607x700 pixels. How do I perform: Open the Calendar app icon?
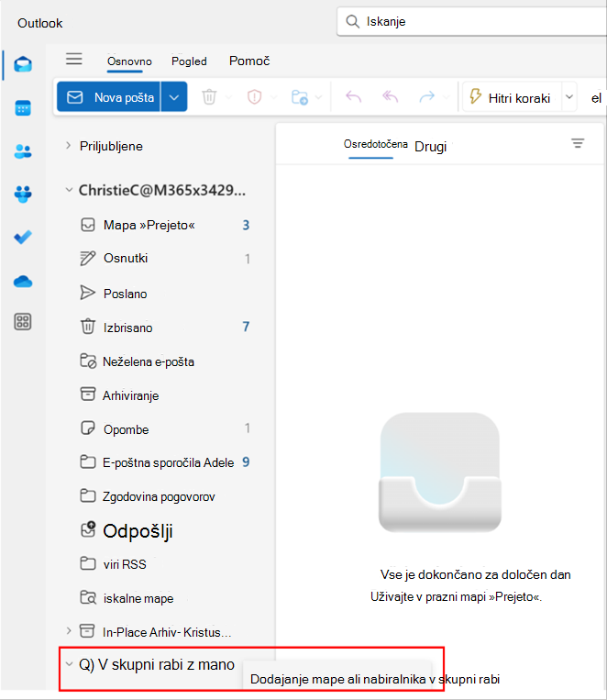click(x=23, y=108)
